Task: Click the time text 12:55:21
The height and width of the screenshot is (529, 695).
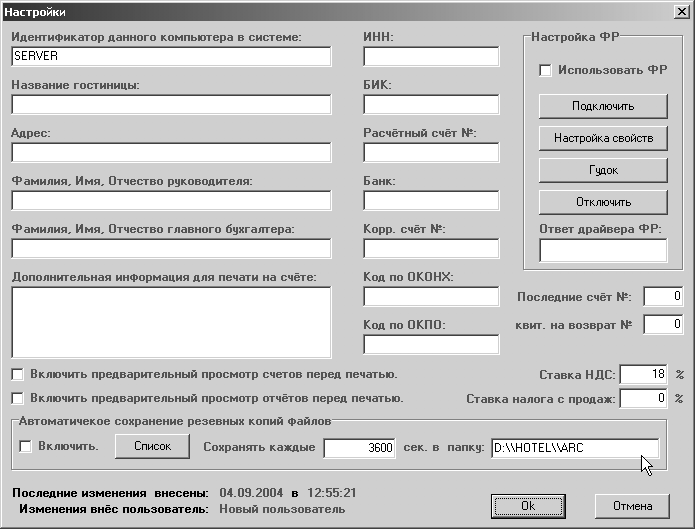Action: click(x=332, y=493)
